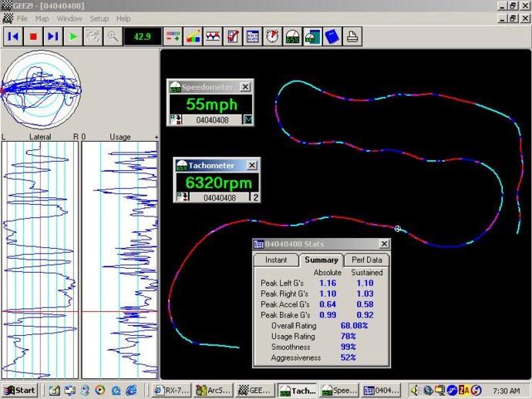Viewport: 532px width, 399px height.
Task: Rewind playback to the start
Action: [x=13, y=36]
